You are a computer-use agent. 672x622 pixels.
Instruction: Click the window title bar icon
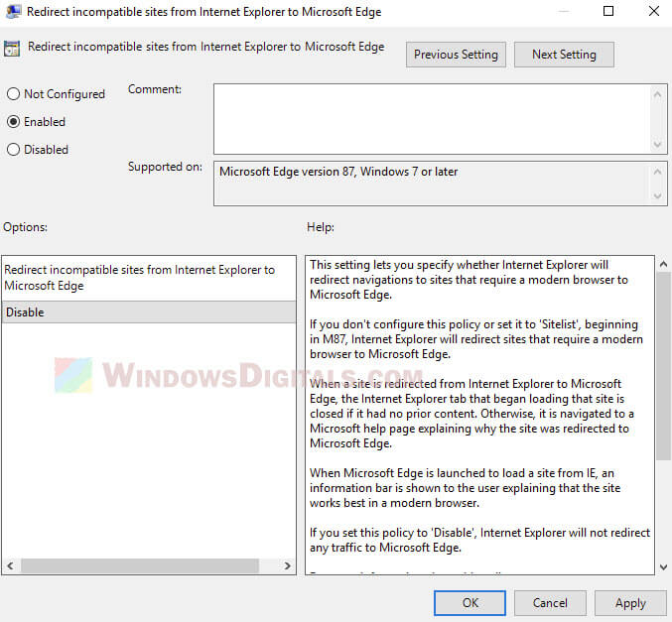(x=13, y=12)
